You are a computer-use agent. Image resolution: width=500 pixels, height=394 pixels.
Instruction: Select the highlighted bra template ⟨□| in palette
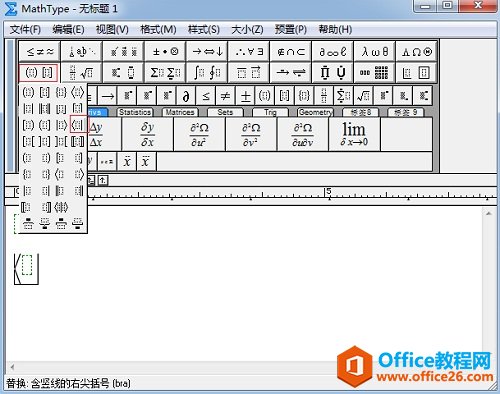click(78, 125)
